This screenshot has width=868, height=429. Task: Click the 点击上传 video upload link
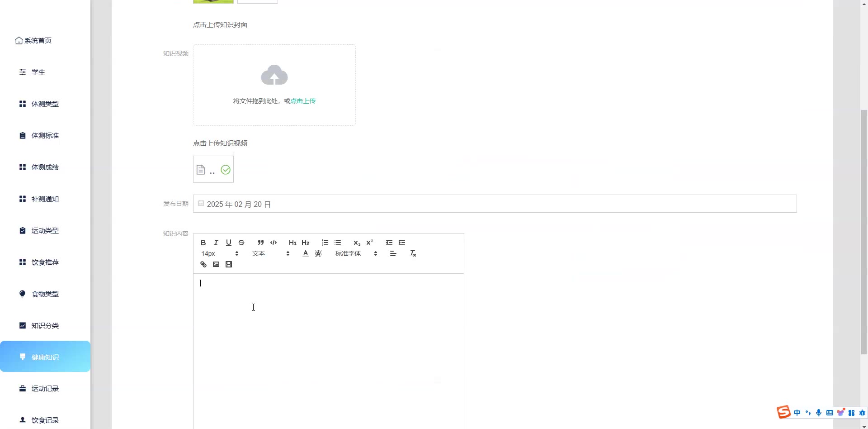(x=303, y=101)
